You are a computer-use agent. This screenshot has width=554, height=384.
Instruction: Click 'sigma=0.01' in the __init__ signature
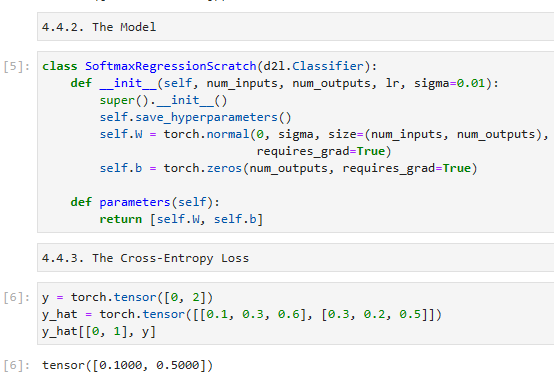coord(449,83)
